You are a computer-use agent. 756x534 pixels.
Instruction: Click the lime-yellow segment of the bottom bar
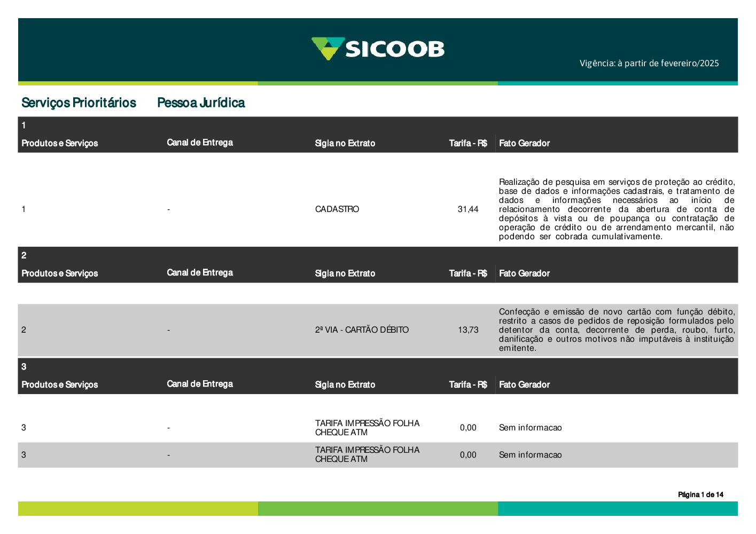[x=138, y=508]
